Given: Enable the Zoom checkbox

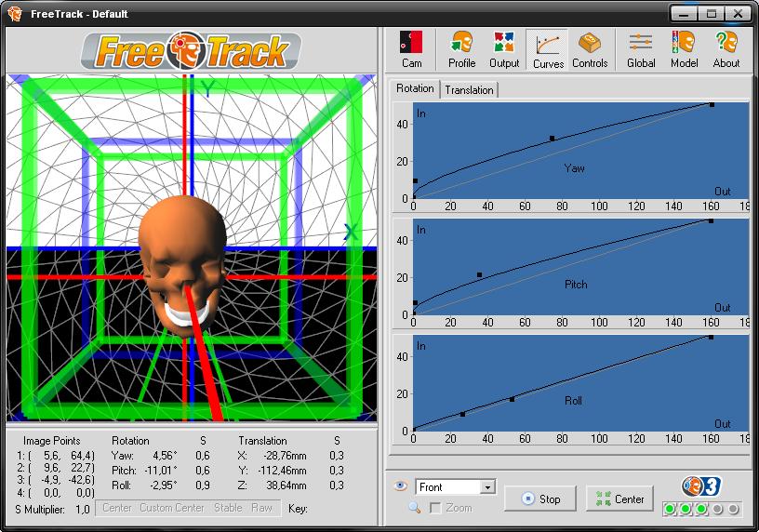Looking at the screenshot, I should point(435,508).
